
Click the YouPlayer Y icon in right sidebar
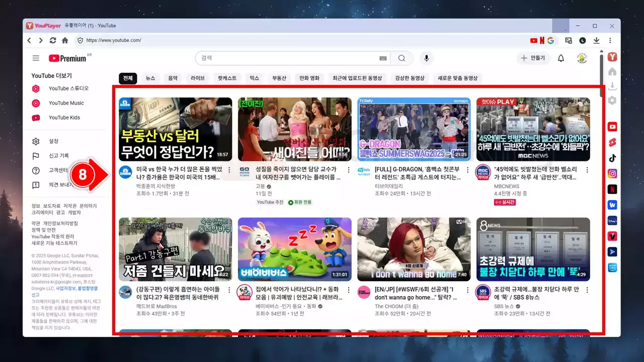pos(612,57)
